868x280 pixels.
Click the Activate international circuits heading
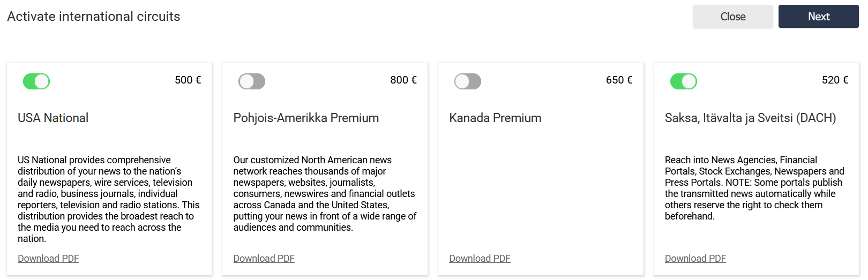pos(94,17)
